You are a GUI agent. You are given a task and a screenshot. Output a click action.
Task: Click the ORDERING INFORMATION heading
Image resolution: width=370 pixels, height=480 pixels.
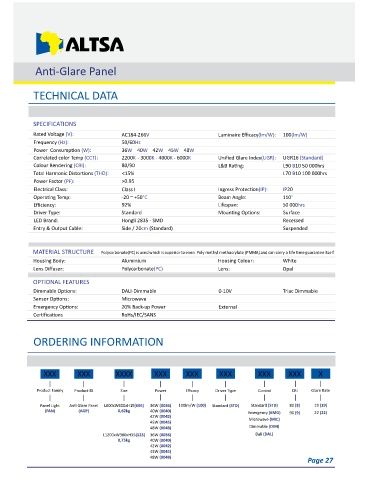click(98, 342)
